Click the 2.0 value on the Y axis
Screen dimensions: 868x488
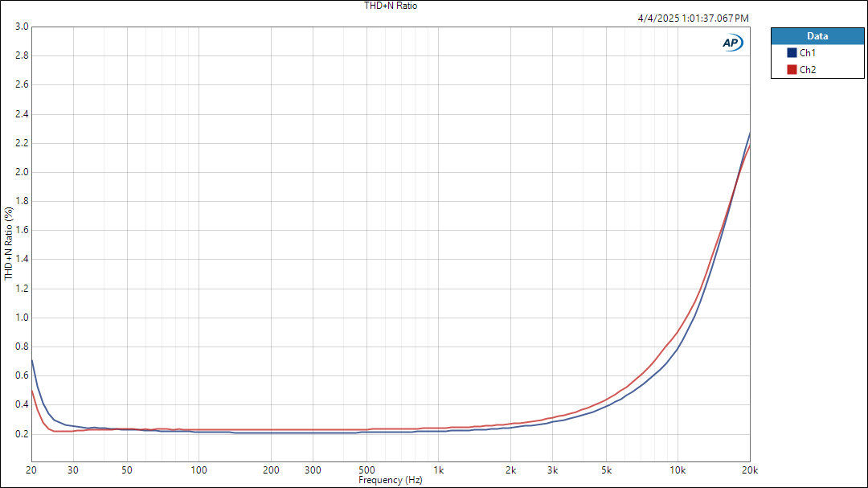(22, 172)
